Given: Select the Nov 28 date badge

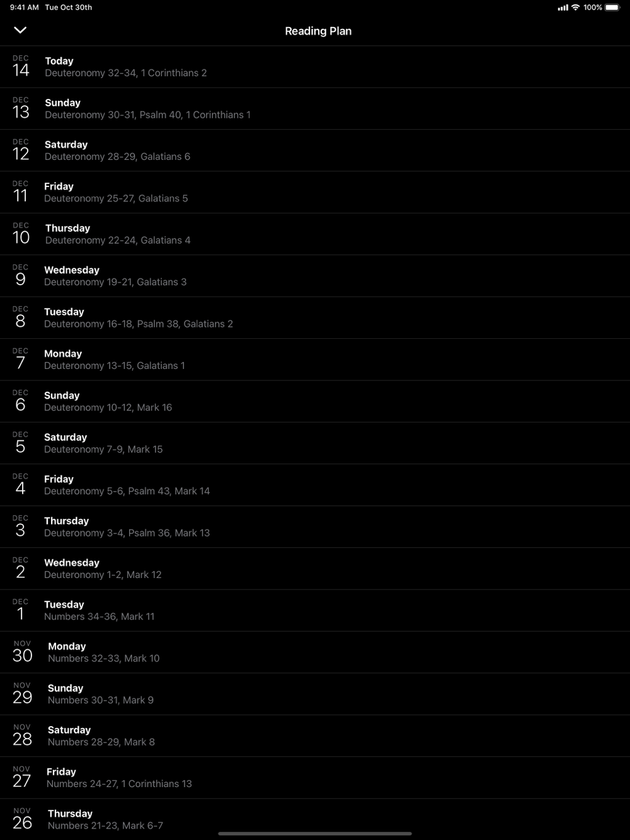Looking at the screenshot, I should click(22, 735).
